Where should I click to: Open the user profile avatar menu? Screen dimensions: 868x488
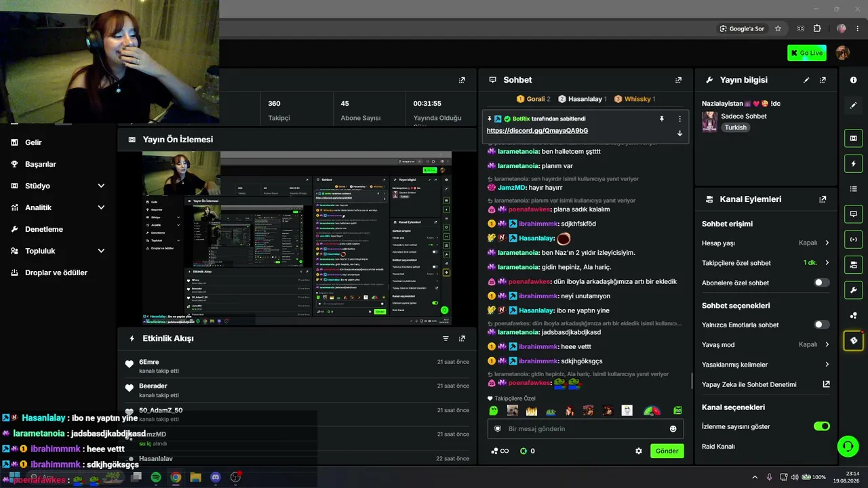[843, 53]
